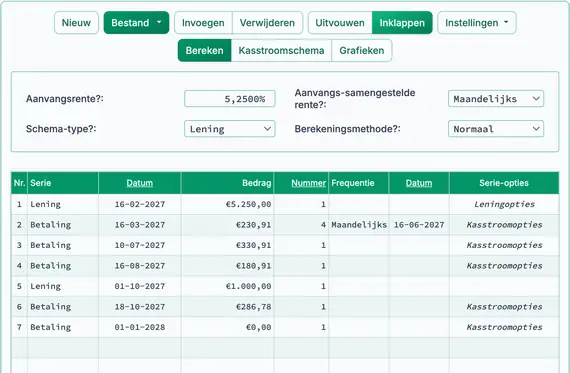Click the number 4 cell in row 2

301,225
